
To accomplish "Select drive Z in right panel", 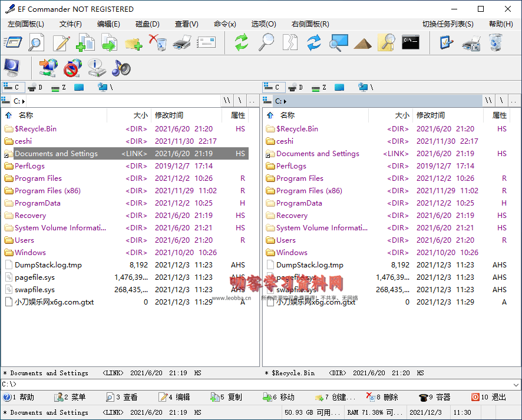I will 319,88.
